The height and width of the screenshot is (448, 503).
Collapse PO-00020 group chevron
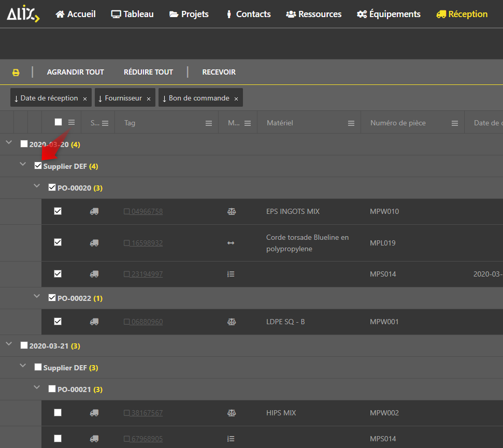click(37, 186)
